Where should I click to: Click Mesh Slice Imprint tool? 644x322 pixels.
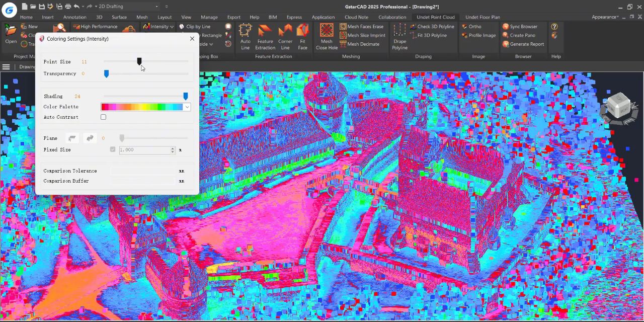363,35
